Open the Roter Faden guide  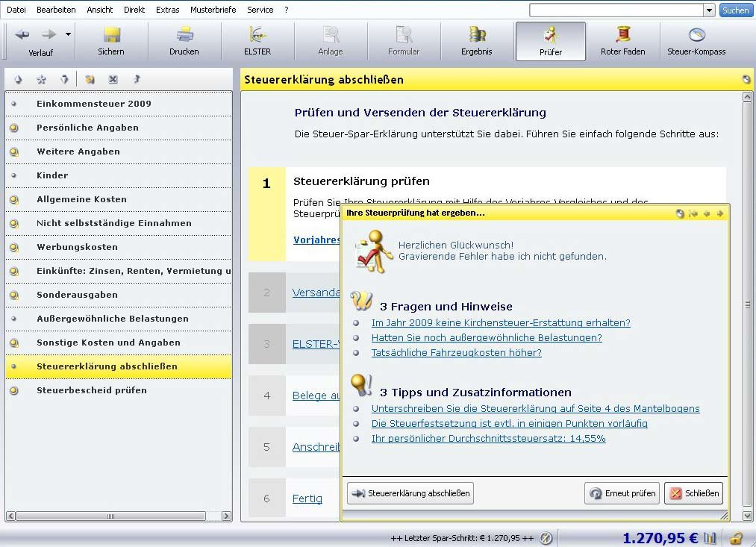623,40
